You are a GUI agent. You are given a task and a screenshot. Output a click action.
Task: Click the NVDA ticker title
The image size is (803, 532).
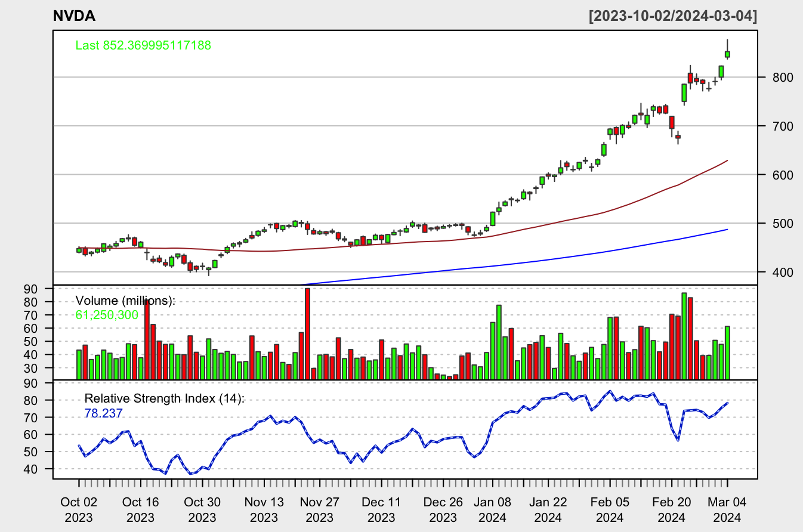coord(74,16)
